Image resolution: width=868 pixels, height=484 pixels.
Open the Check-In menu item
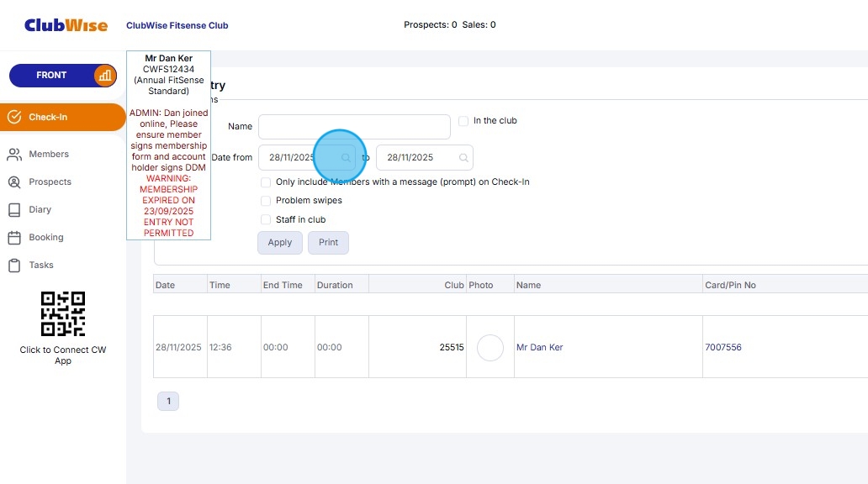point(62,118)
